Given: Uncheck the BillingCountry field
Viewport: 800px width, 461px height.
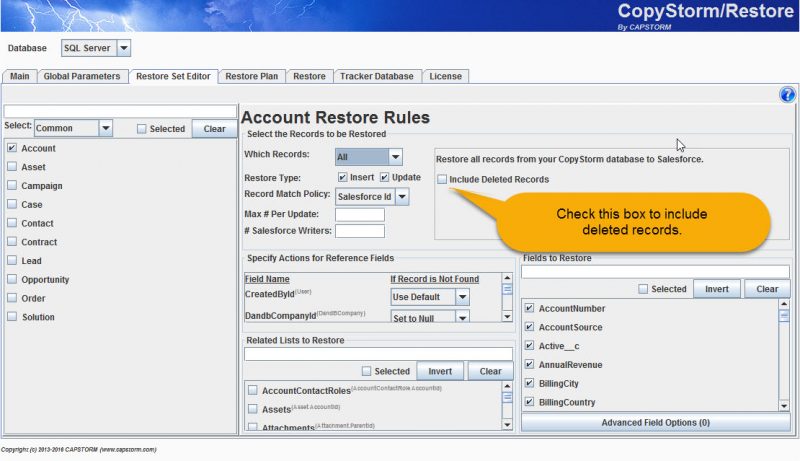Looking at the screenshot, I should pyautogui.click(x=530, y=402).
